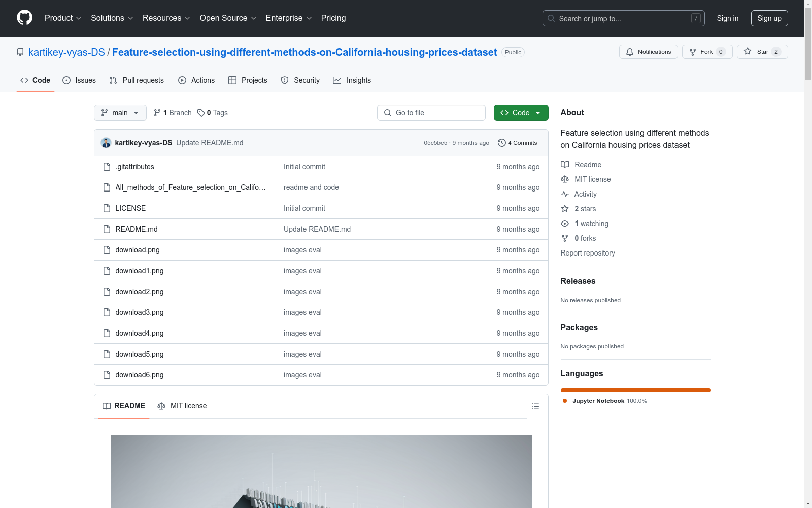Fork the repository
This screenshot has width=812, height=508.
coord(706,52)
